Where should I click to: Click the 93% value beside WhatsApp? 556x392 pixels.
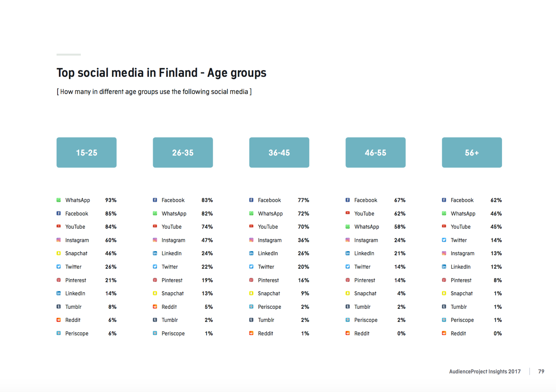(111, 200)
